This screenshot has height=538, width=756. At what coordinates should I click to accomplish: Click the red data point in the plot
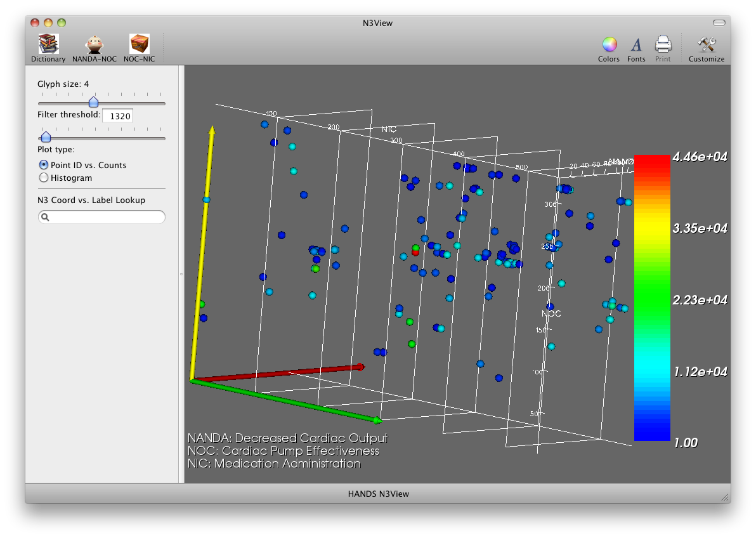click(x=415, y=253)
